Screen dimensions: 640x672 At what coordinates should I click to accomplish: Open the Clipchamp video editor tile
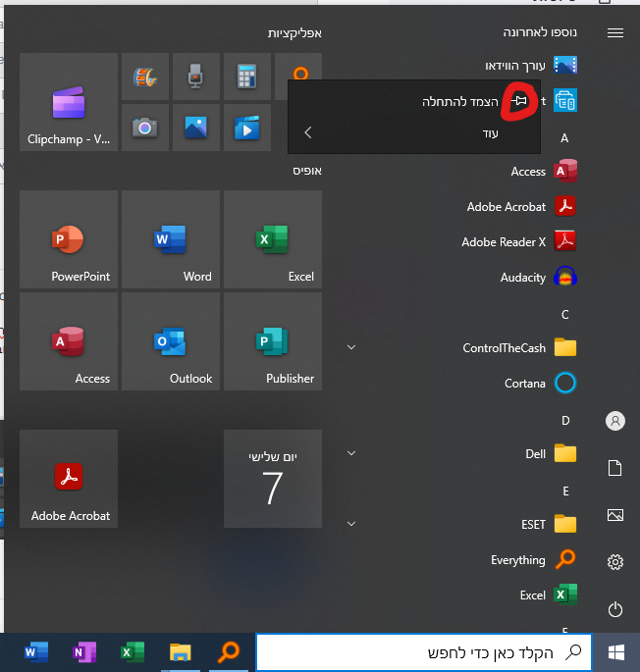tap(69, 102)
